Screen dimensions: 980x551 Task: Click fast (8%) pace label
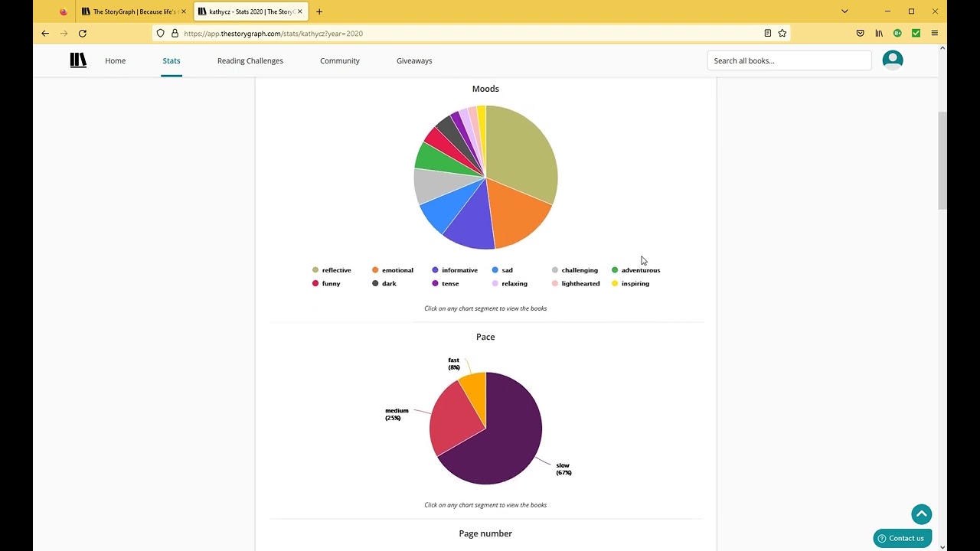(x=454, y=364)
